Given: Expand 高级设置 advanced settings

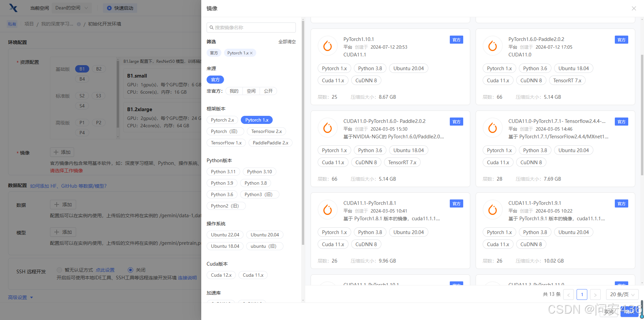Looking at the screenshot, I should point(20,298).
